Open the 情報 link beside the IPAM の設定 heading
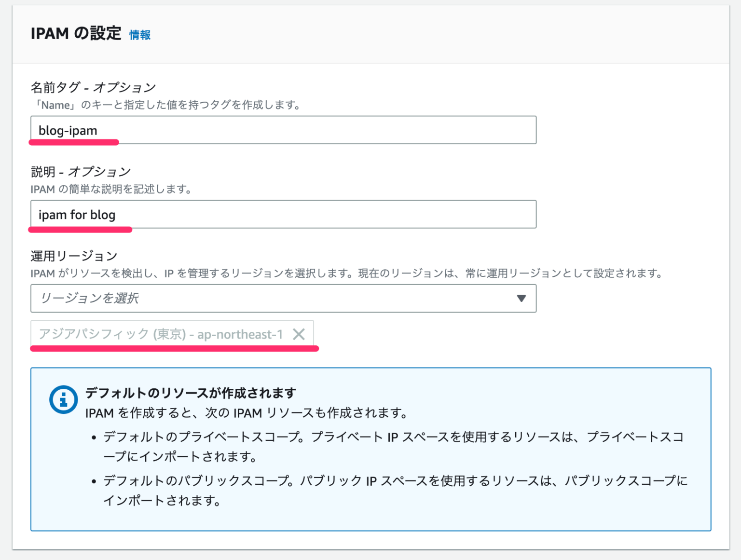Viewport: 741px width, 560px height. tap(139, 35)
